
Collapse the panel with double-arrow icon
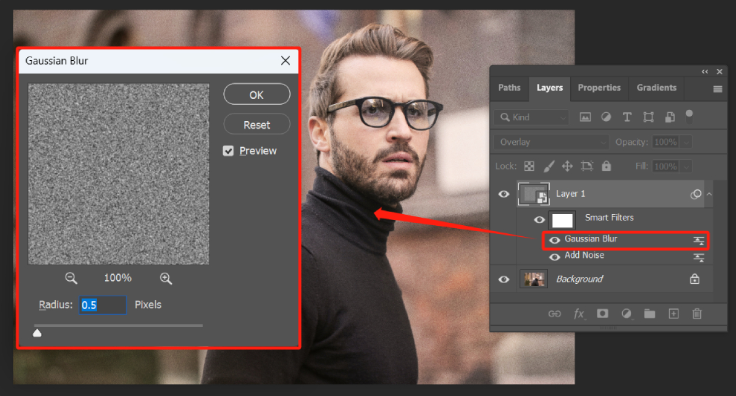point(705,72)
